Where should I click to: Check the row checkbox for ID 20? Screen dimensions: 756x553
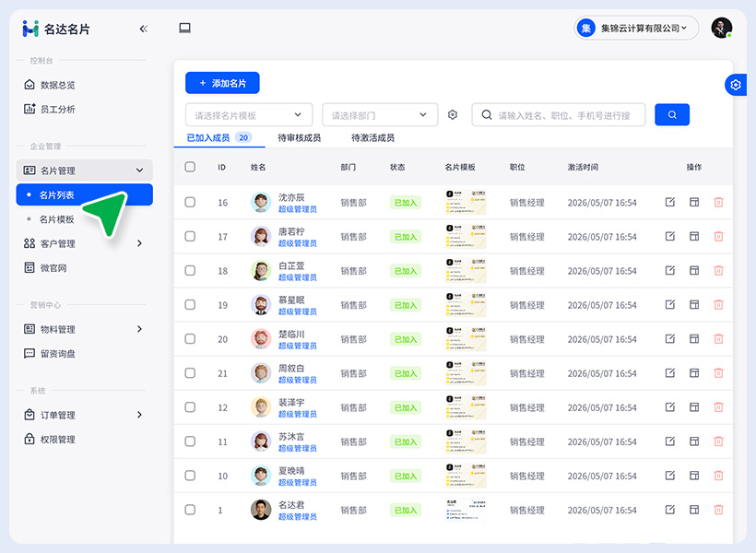(x=190, y=339)
